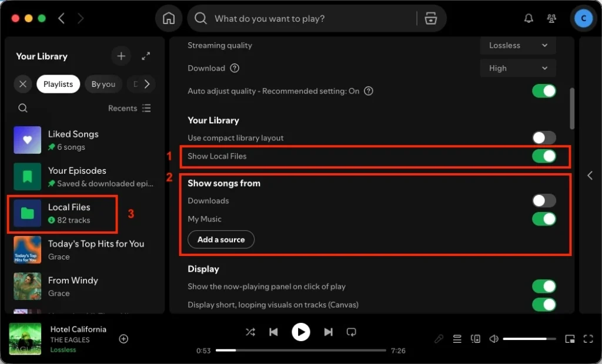
Task: Enable the compact library layout
Action: tap(543, 137)
